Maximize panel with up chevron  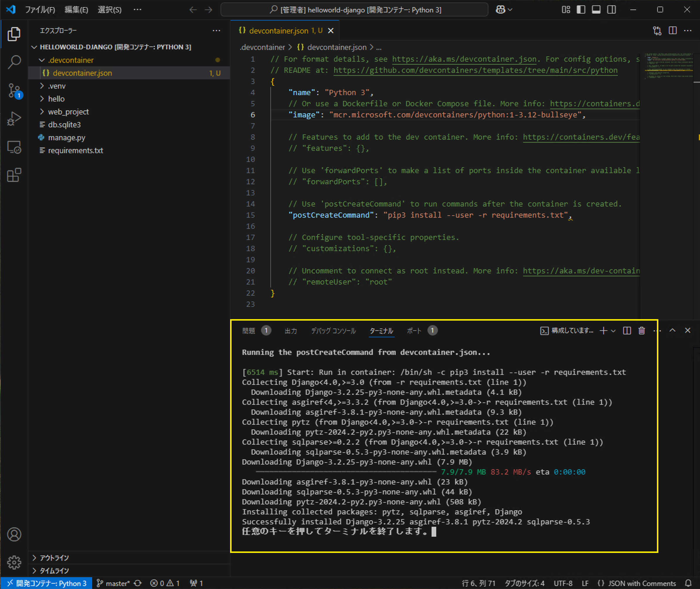tap(673, 330)
